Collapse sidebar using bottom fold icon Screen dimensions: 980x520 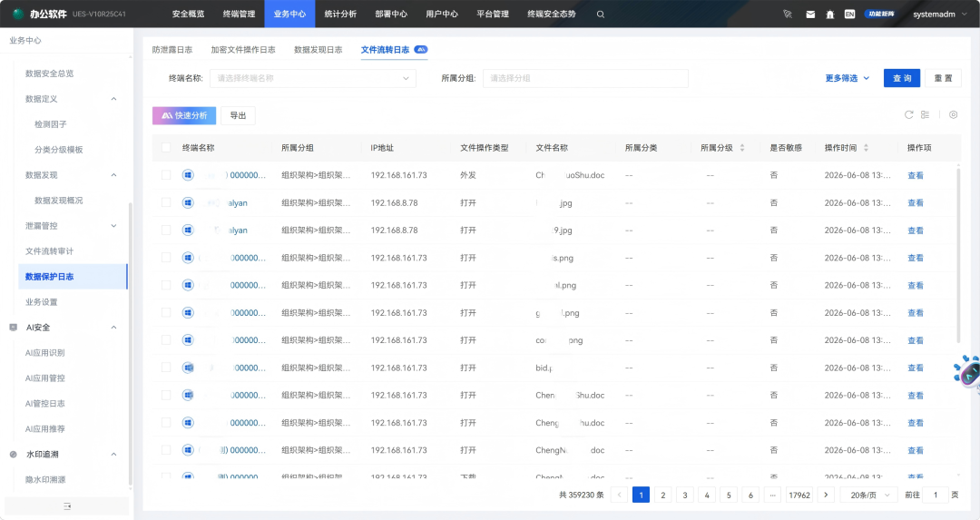pos(67,506)
